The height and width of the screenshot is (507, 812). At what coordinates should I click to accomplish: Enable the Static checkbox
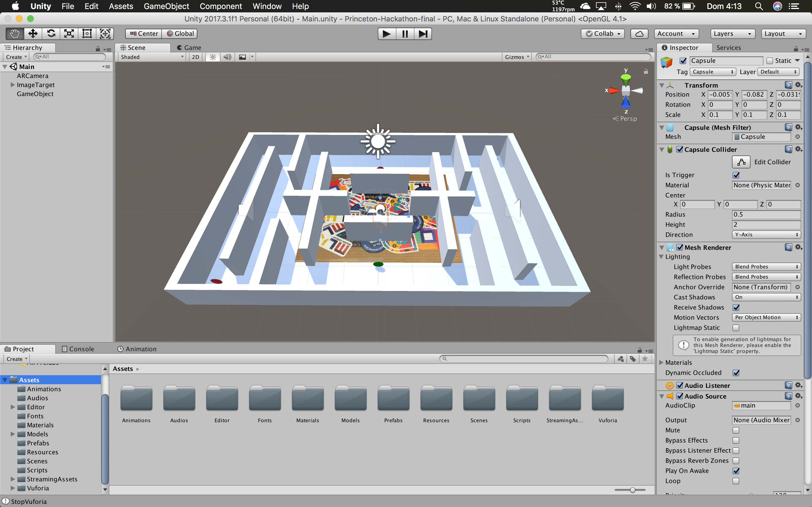point(770,61)
